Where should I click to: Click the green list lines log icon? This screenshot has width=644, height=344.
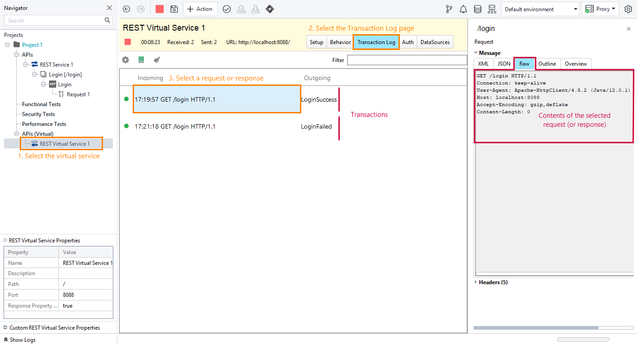(x=141, y=59)
